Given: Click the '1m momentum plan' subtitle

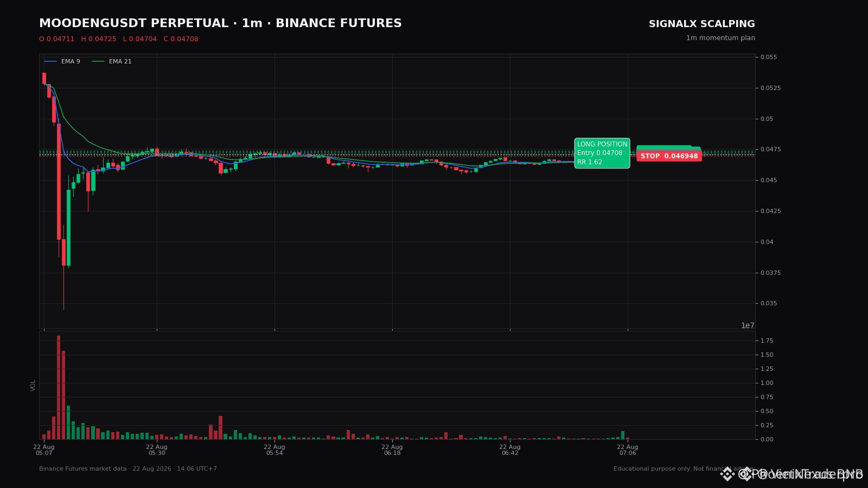Looking at the screenshot, I should tap(720, 38).
